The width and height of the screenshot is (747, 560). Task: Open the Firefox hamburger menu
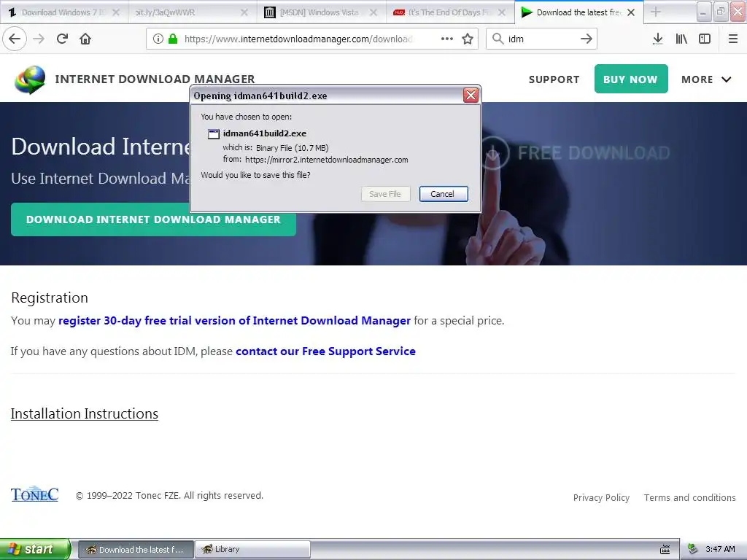tap(733, 39)
